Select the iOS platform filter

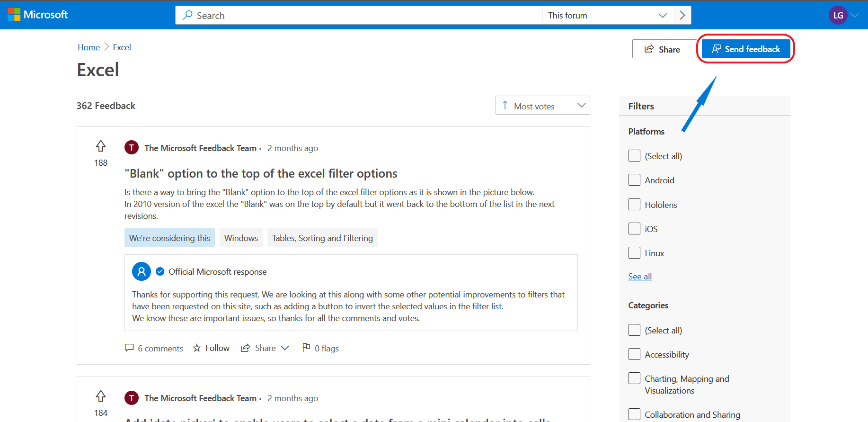pyautogui.click(x=634, y=229)
